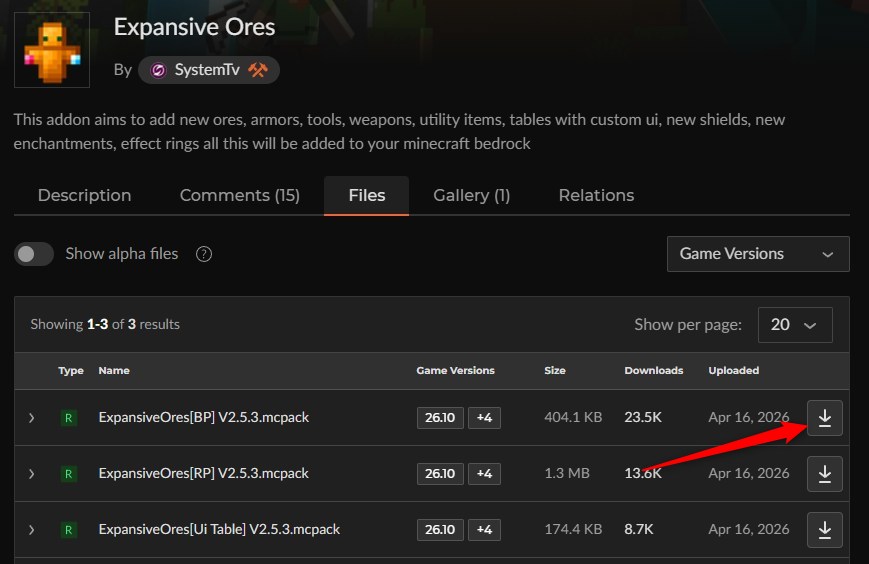The image size is (869, 564).
Task: Click the 1.3 MB size value
Action: coord(567,473)
